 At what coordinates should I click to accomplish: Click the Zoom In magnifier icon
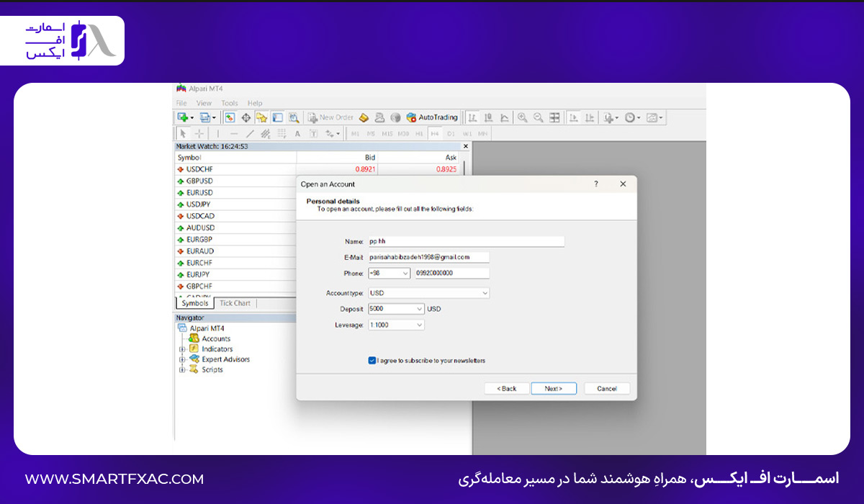(x=522, y=117)
